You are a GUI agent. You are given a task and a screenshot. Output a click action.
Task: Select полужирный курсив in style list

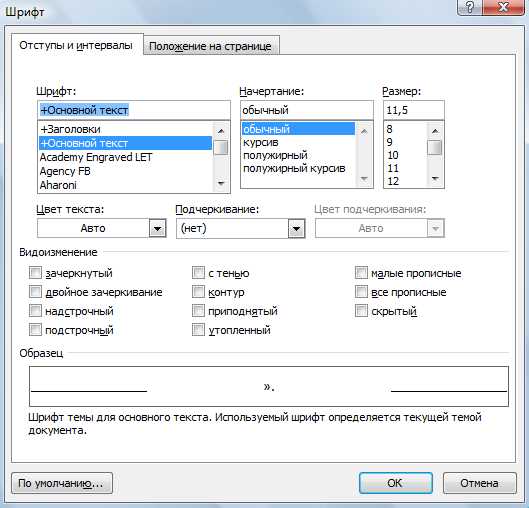pos(294,168)
